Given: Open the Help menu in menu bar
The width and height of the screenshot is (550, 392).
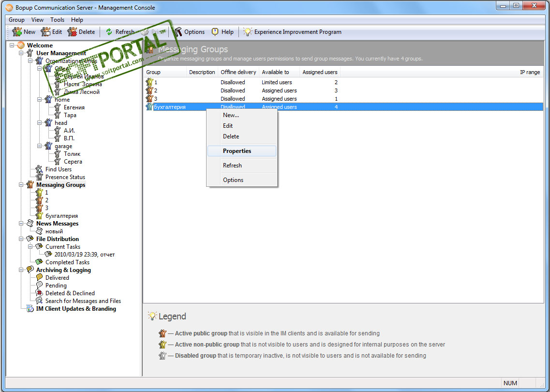Looking at the screenshot, I should tap(77, 20).
